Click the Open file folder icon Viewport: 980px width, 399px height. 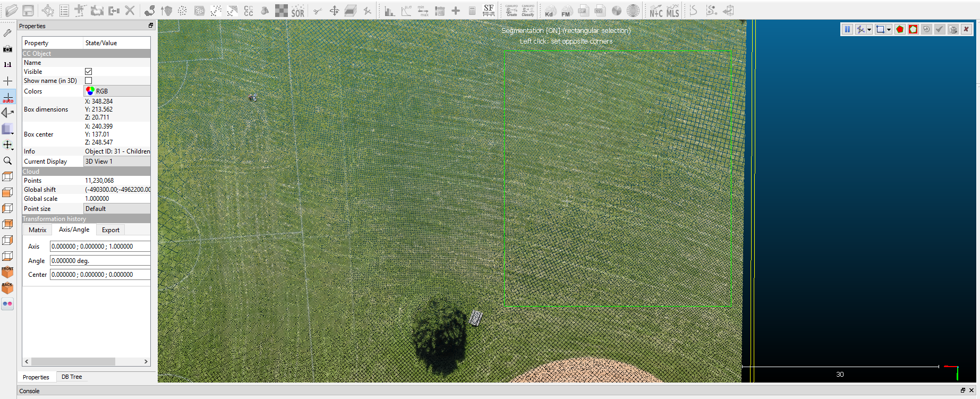(11, 10)
